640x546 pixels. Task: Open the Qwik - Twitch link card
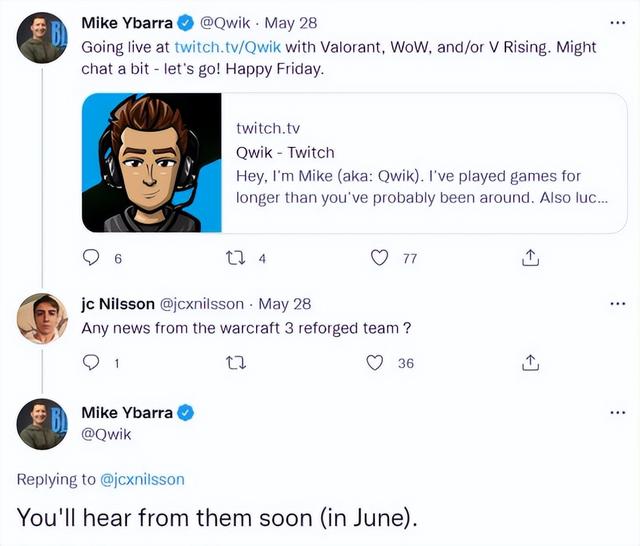pyautogui.click(x=420, y=163)
